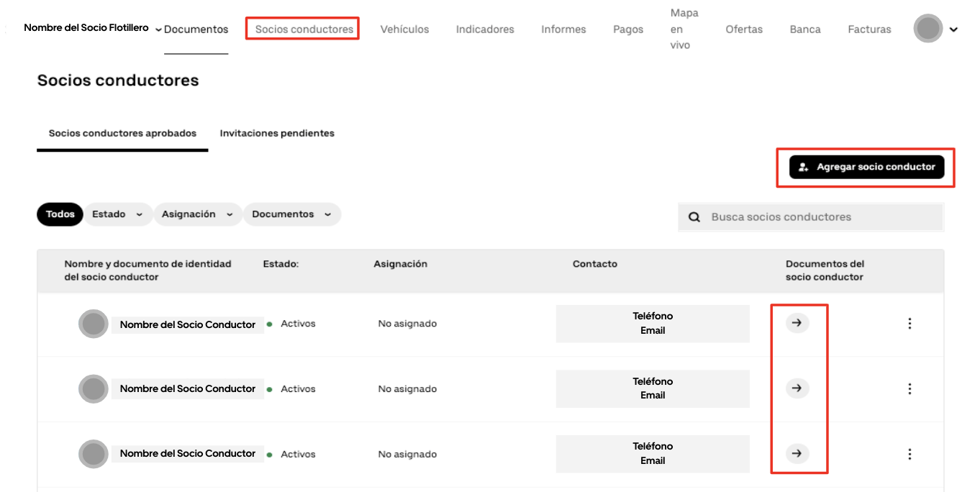This screenshot has height=492, width=980.
Task: Go to the Banca section
Action: [805, 29]
